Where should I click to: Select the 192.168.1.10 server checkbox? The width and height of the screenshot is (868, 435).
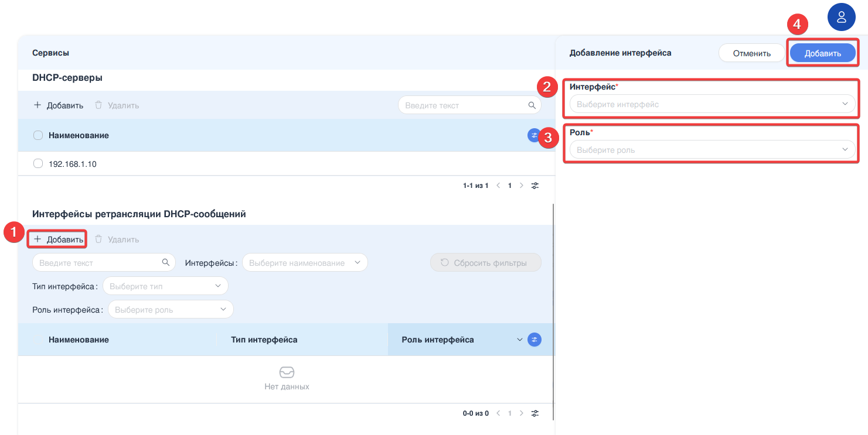point(38,164)
